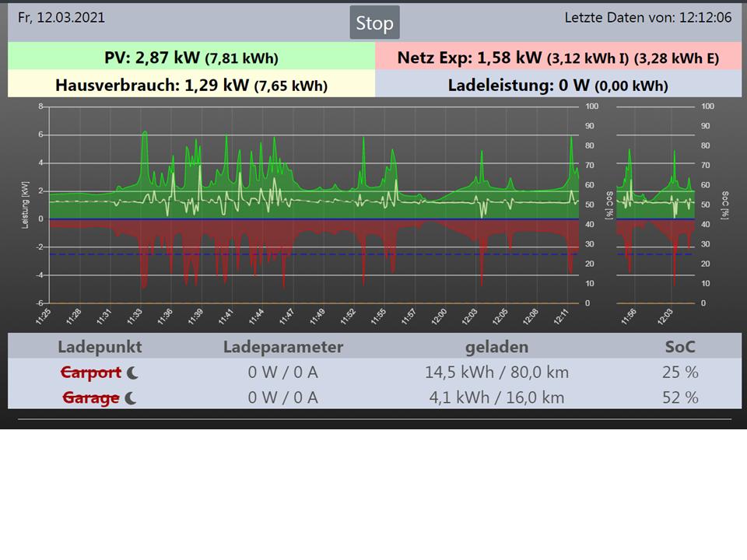Click the geladen column header
Screen dimensions: 747x560
coord(497,347)
